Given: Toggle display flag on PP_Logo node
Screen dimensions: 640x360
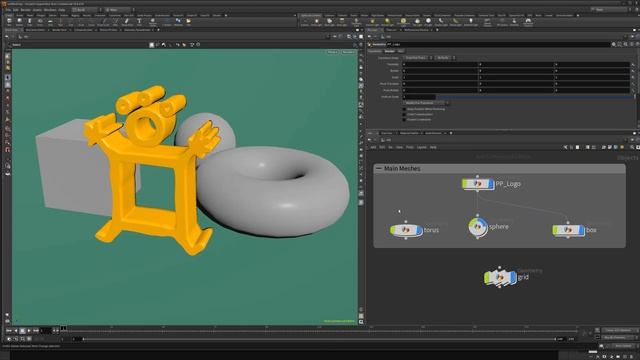Looking at the screenshot, I should [491, 184].
